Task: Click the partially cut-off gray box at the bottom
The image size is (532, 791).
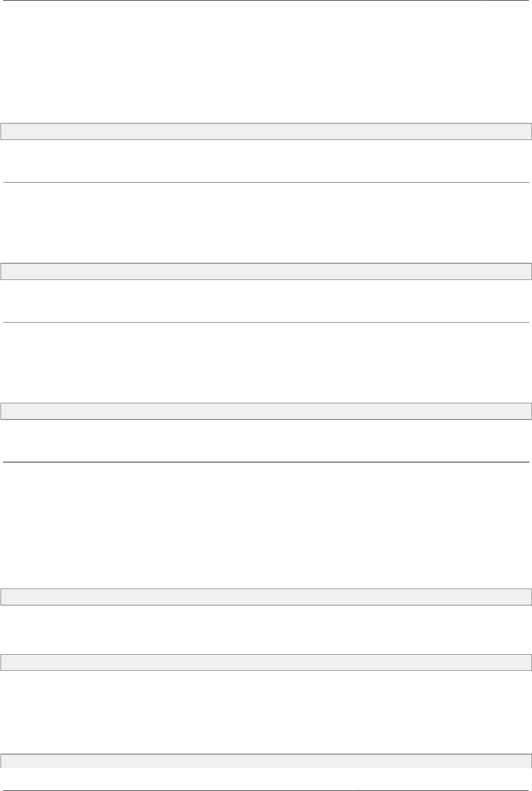Action: tap(266, 760)
